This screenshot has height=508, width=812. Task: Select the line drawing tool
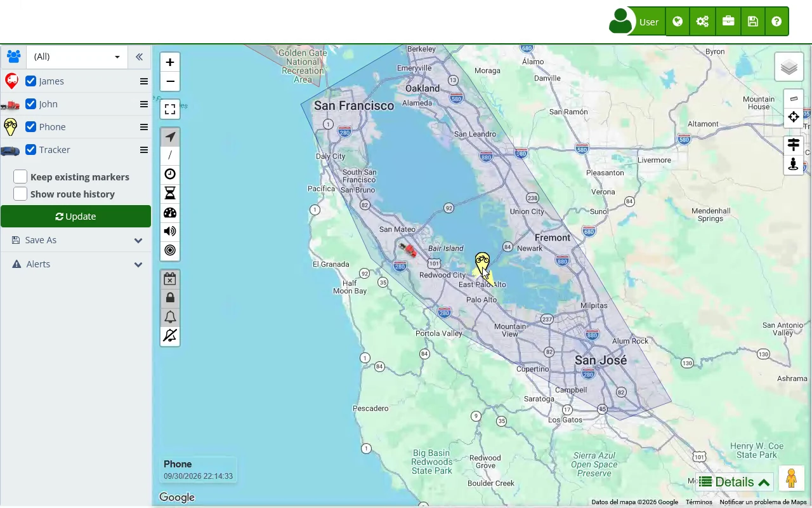(x=170, y=156)
